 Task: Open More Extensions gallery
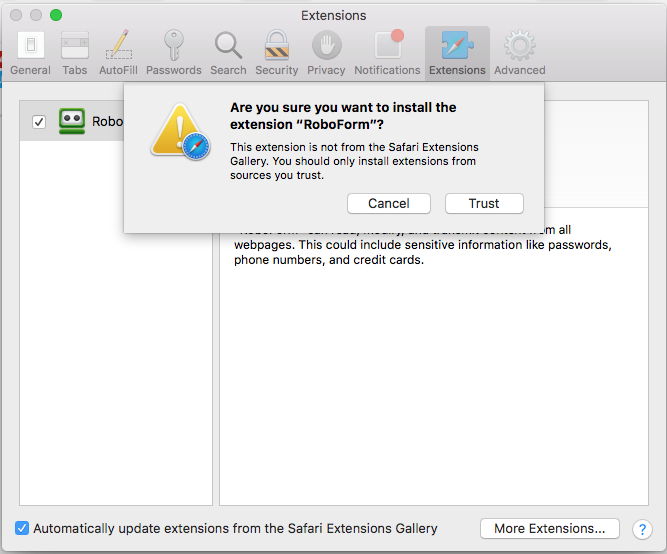[550, 528]
